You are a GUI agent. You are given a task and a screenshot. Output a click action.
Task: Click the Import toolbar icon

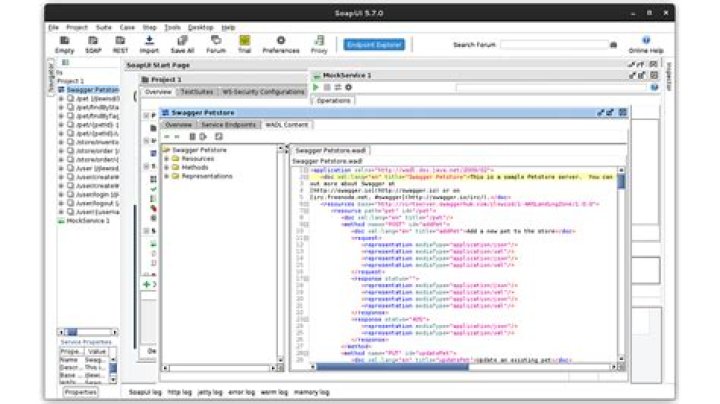[150, 43]
